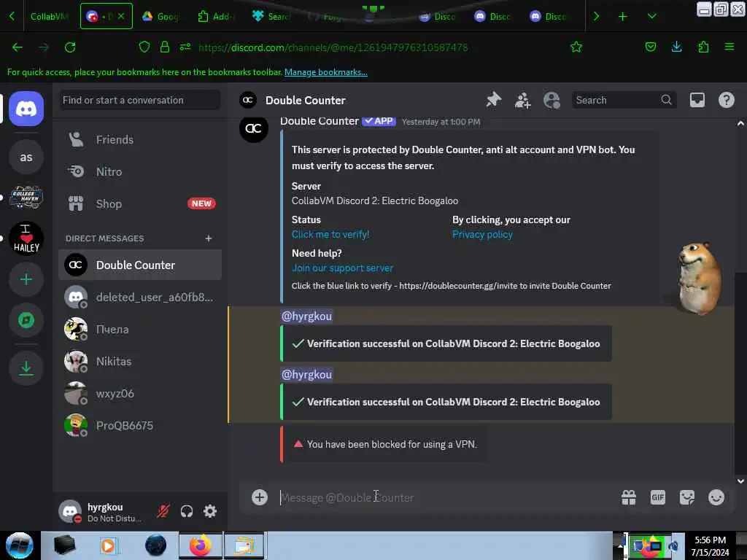
Task: Open User Settings gear icon
Action: click(210, 511)
